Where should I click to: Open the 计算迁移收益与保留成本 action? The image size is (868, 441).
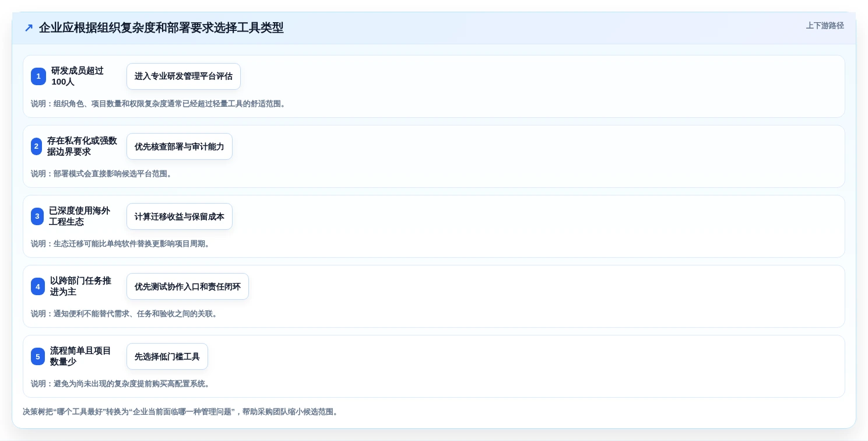click(x=180, y=216)
